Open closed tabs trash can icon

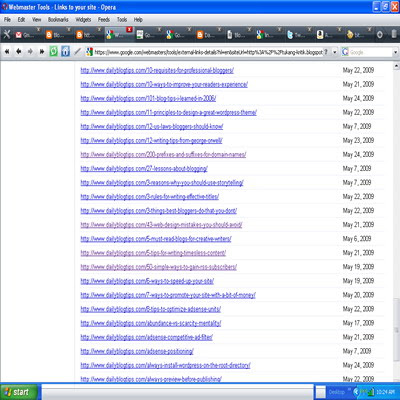(394, 34)
